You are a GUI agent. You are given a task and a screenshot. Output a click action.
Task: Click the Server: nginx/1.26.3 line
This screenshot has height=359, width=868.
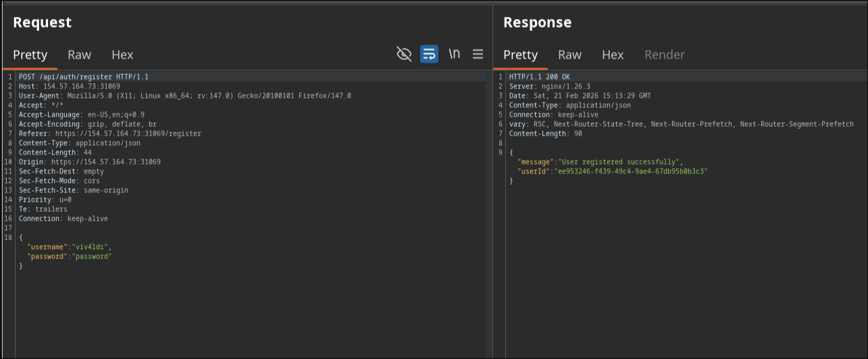coord(550,86)
